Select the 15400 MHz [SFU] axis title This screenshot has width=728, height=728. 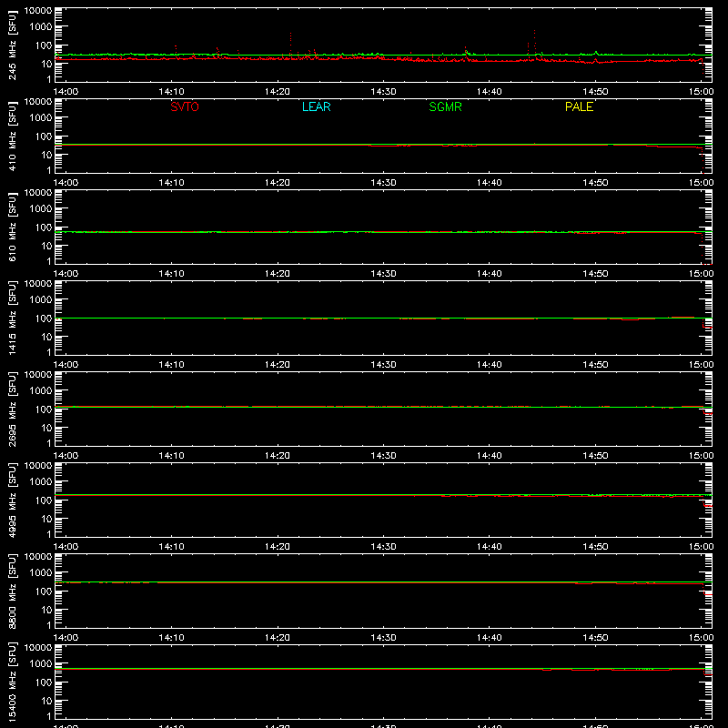(x=12, y=682)
